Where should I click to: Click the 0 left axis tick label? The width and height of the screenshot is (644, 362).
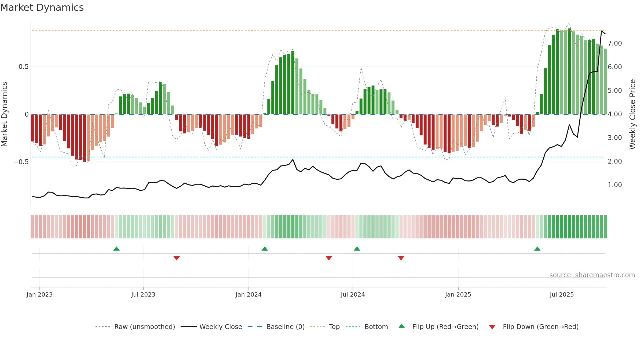[x=27, y=114]
